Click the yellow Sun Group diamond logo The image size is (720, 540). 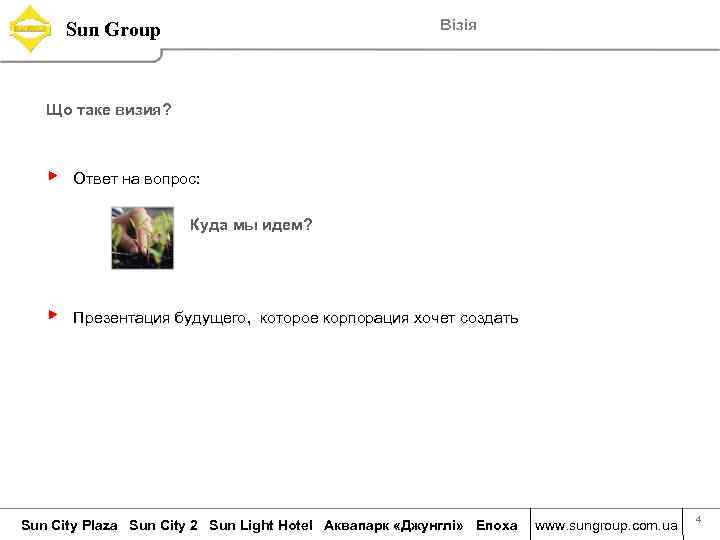(30, 29)
